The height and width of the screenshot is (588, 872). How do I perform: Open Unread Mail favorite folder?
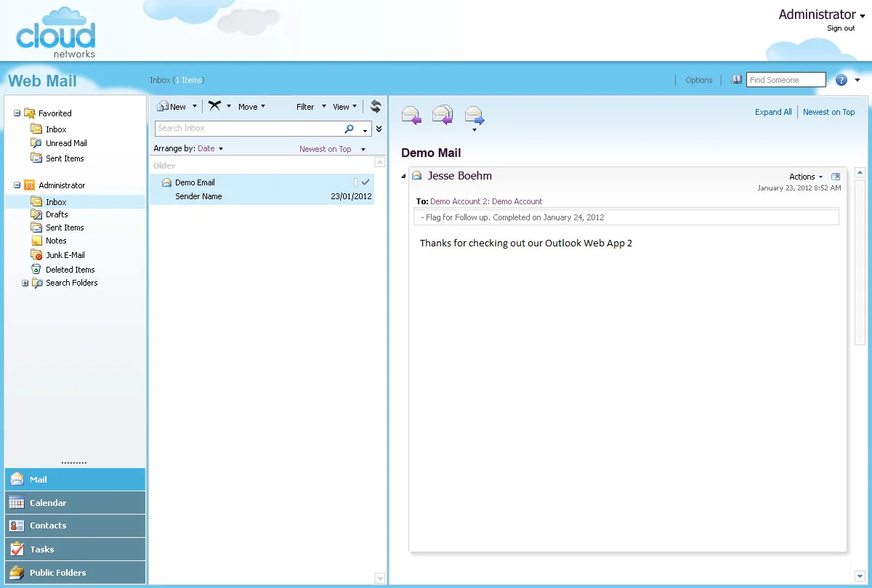tap(66, 143)
